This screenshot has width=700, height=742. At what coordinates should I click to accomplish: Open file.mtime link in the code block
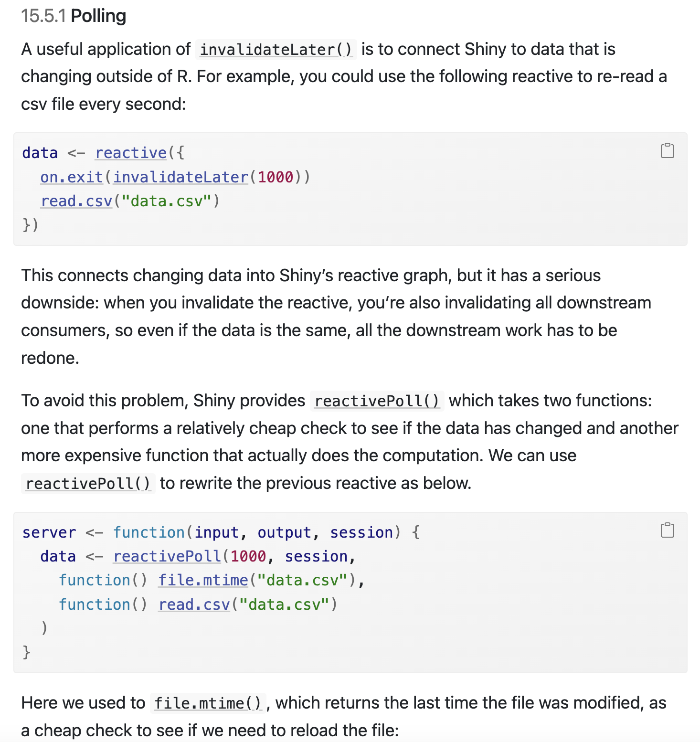[x=203, y=580]
